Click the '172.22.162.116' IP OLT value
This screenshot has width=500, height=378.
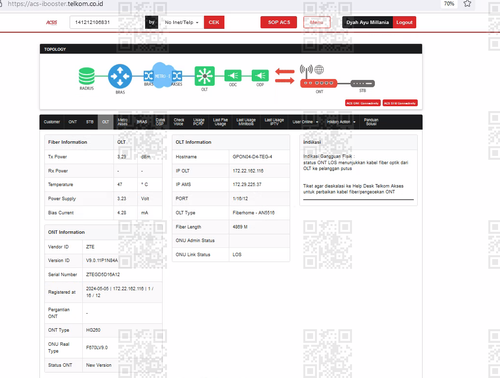(248, 171)
